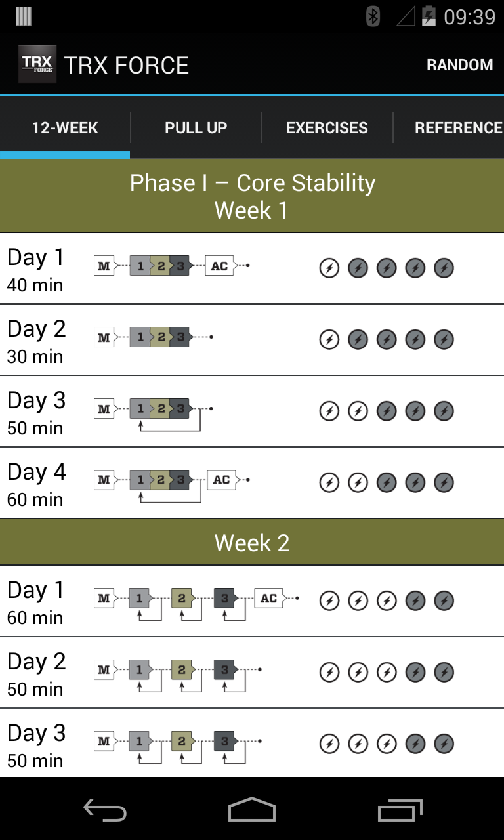Image resolution: width=504 pixels, height=840 pixels.
Task: Tap the battery icon in the status bar
Action: pyautogui.click(x=429, y=16)
